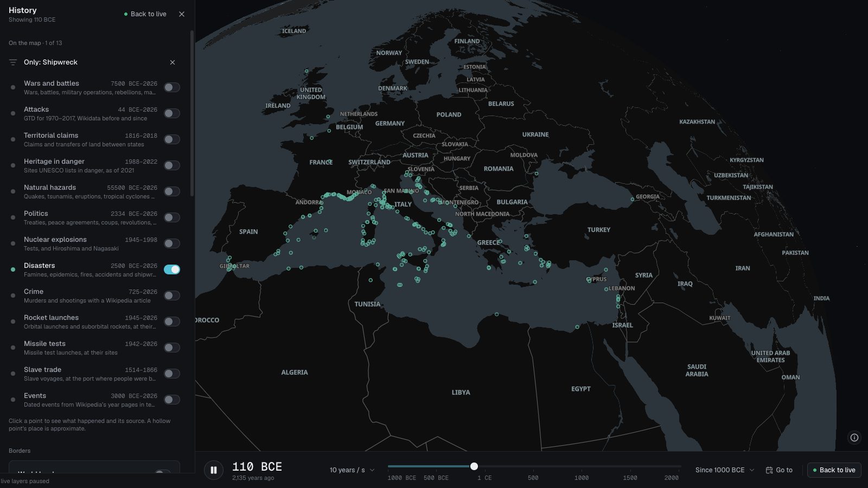868x488 pixels.
Task: Open the filter list icon beside Shipwreck
Action: 13,62
